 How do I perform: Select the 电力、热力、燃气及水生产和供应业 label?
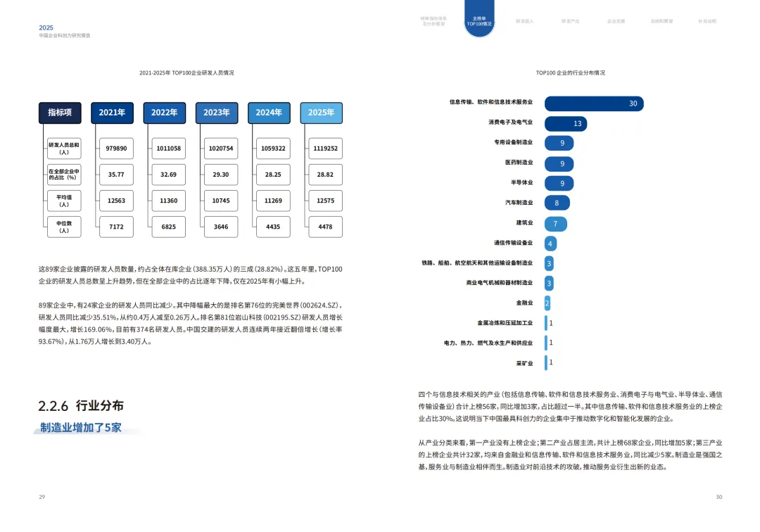click(488, 343)
